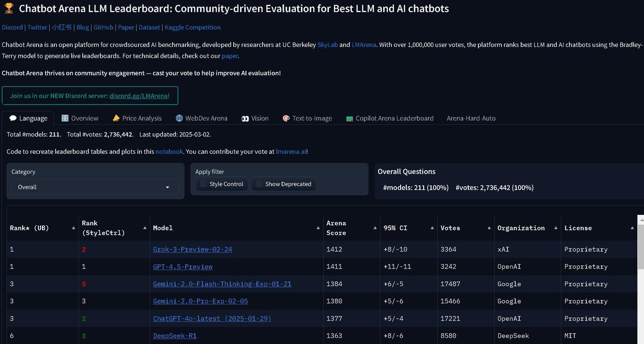Viewport: 644px width, 344px height.
Task: Sort by Votes column arrow
Action: click(x=489, y=228)
